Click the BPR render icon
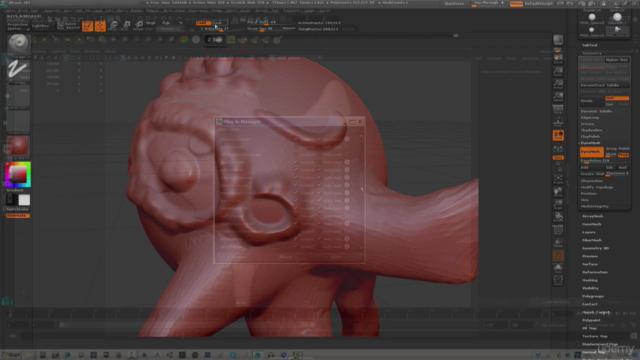 (x=558, y=40)
